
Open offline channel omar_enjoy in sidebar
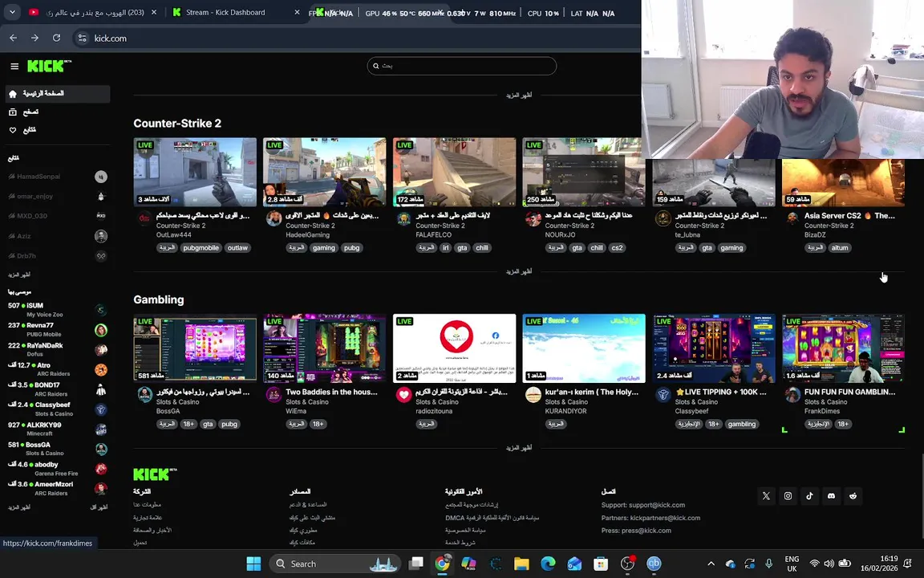[57, 197]
